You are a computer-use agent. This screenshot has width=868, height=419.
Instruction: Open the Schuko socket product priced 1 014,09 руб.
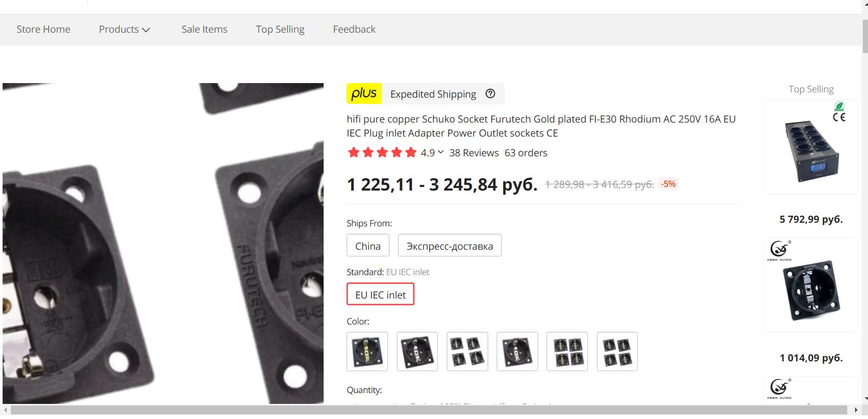pyautogui.click(x=811, y=285)
